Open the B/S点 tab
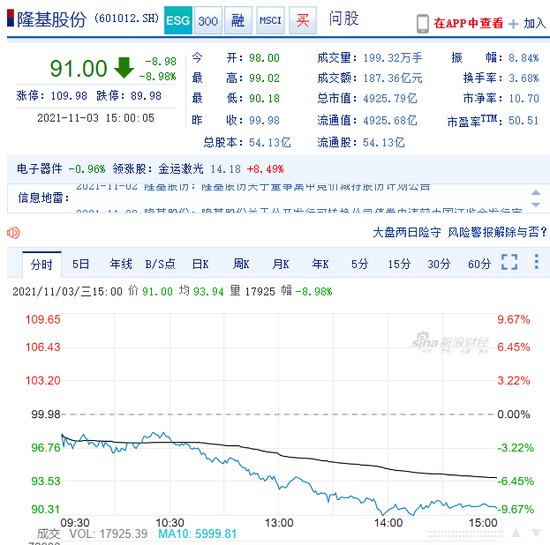 coord(160,264)
